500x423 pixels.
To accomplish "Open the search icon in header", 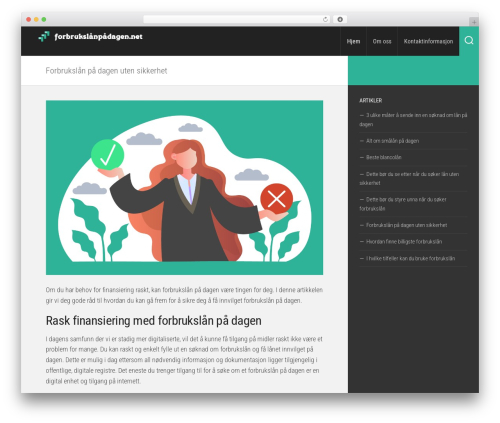I will [x=469, y=41].
